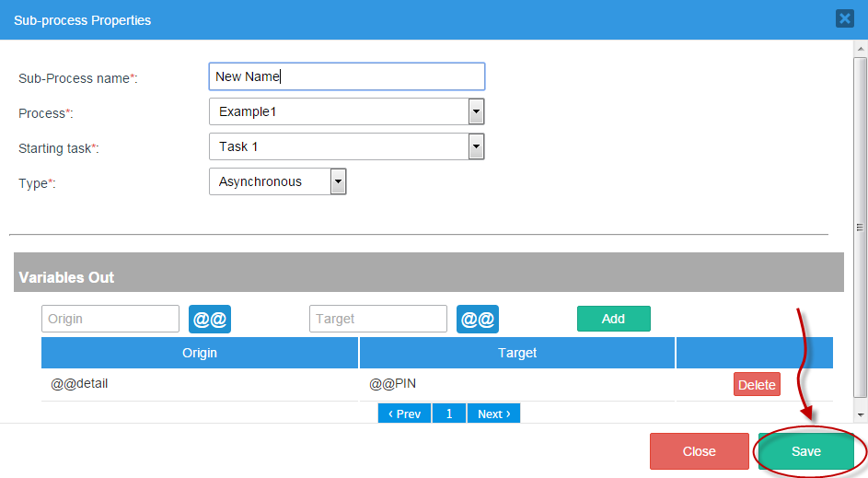Delete the @@detail variable row
This screenshot has width=868, height=478.
pos(757,384)
